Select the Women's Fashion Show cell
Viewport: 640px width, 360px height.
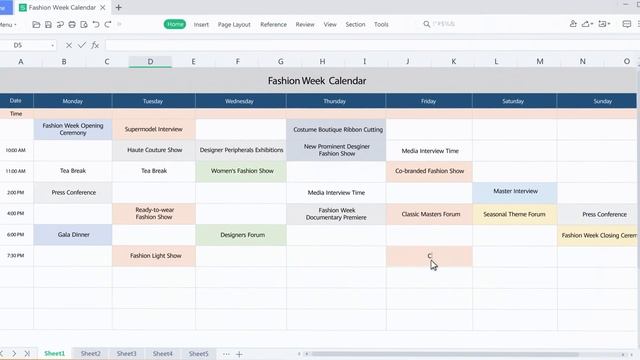[x=241, y=171]
